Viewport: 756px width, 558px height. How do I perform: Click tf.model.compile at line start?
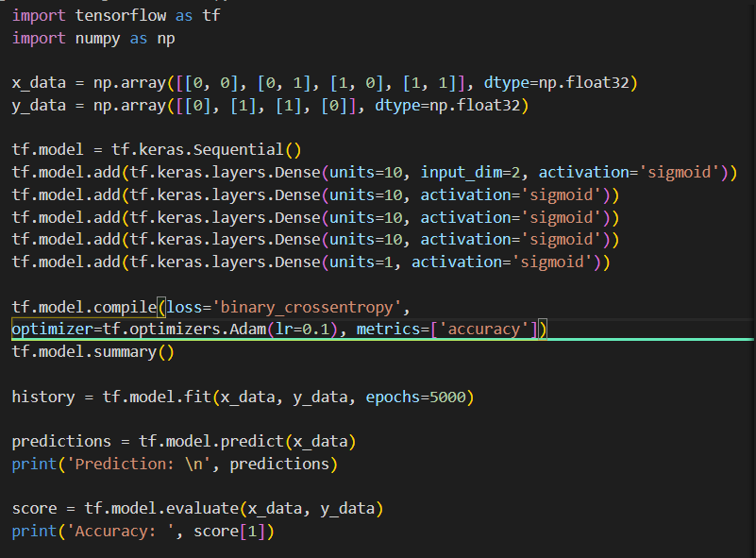point(84,307)
